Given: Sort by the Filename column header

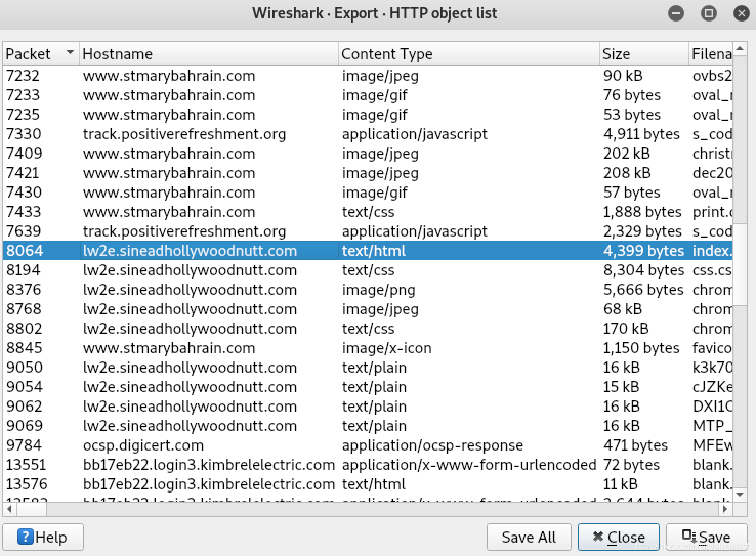Looking at the screenshot, I should click(711, 54).
